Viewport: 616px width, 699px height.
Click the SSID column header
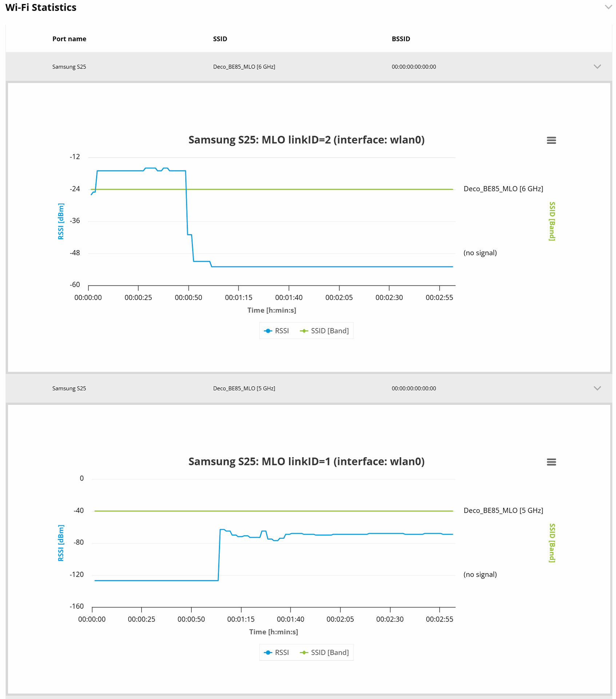tap(220, 39)
